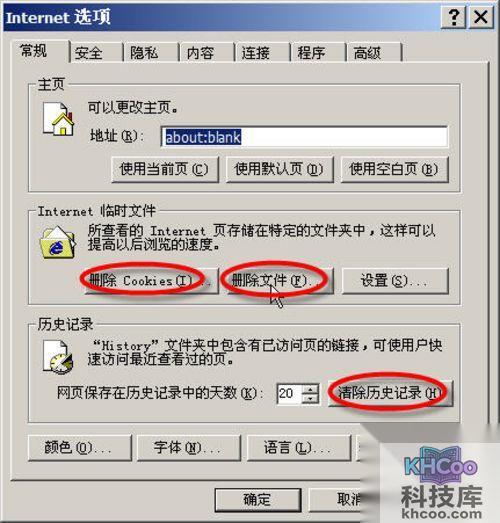
Task: Open the 颜色 settings button
Action: (80, 448)
